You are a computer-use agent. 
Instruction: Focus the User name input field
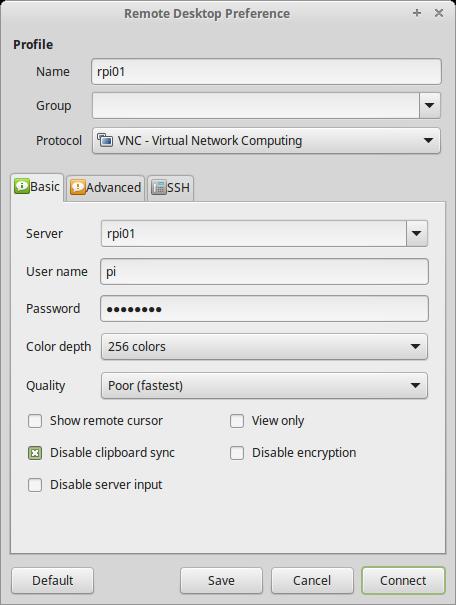264,272
